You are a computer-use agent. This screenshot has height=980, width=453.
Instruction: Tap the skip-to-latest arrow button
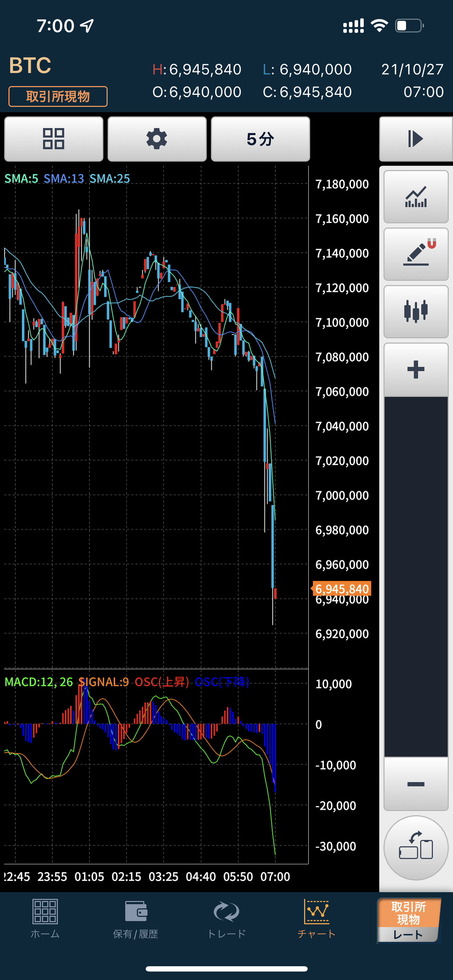click(416, 139)
